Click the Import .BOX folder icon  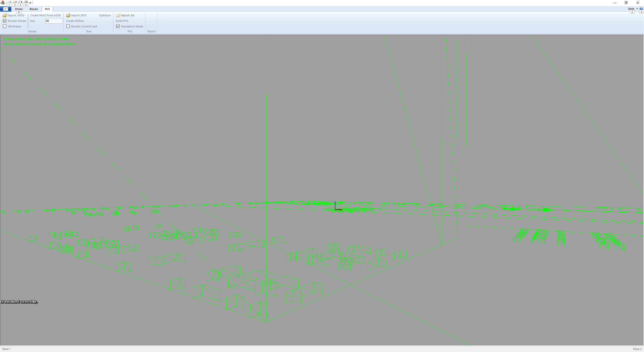tap(68, 15)
